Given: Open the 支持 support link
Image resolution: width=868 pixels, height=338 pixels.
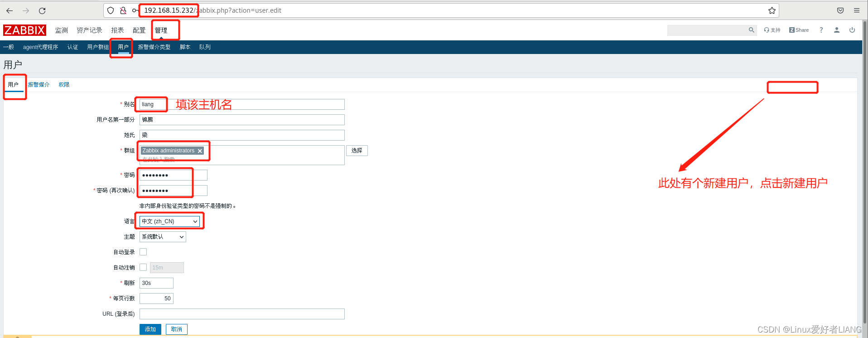Looking at the screenshot, I should pos(772,30).
